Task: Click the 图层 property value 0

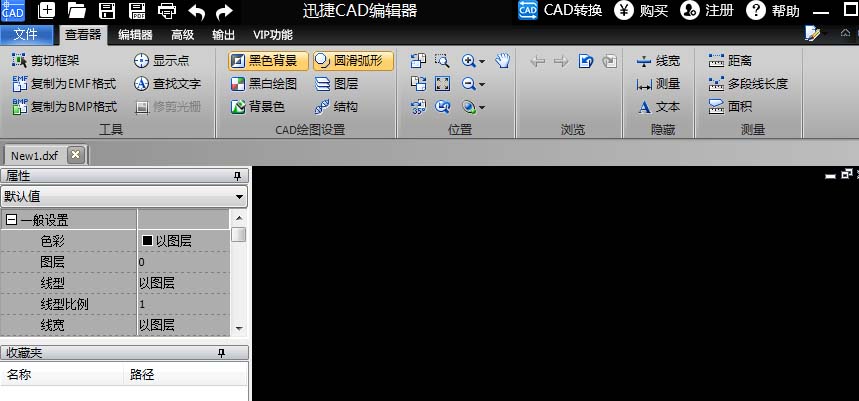Action: [183, 262]
